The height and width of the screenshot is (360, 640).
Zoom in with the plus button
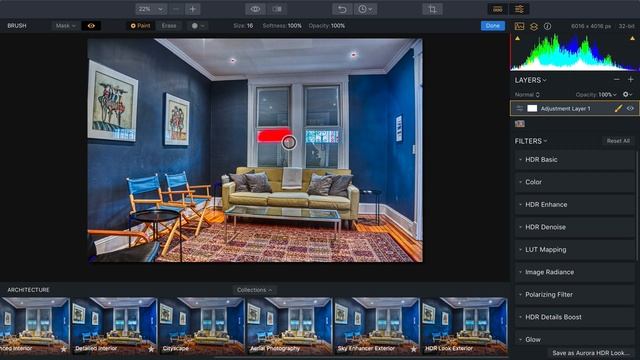click(193, 9)
